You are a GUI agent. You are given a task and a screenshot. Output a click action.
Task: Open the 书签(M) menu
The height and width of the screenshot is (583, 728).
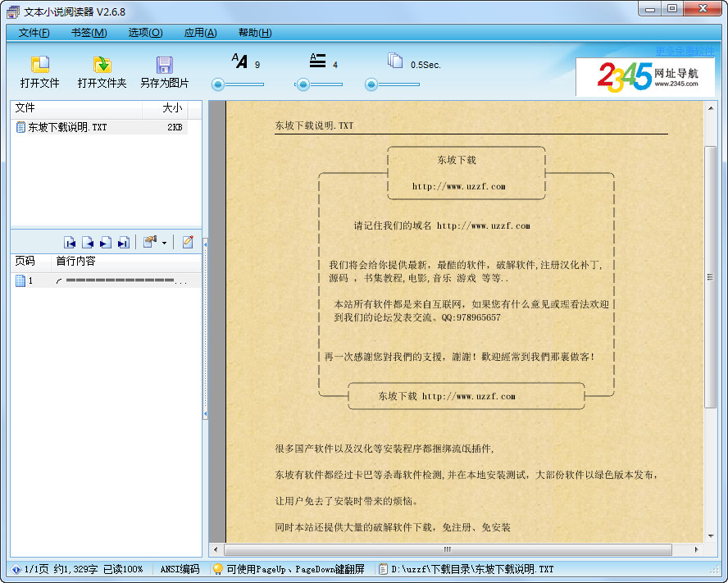[x=89, y=33]
